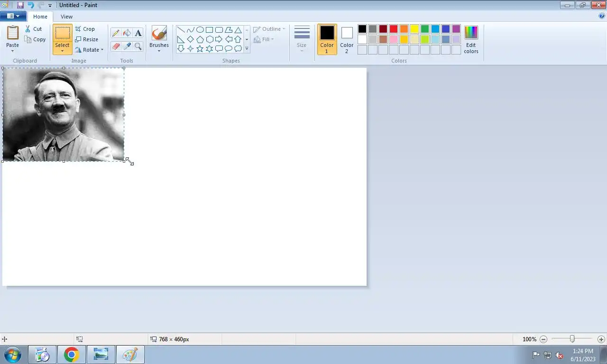
Task: Open the Size line thickness dropdown
Action: (x=302, y=39)
